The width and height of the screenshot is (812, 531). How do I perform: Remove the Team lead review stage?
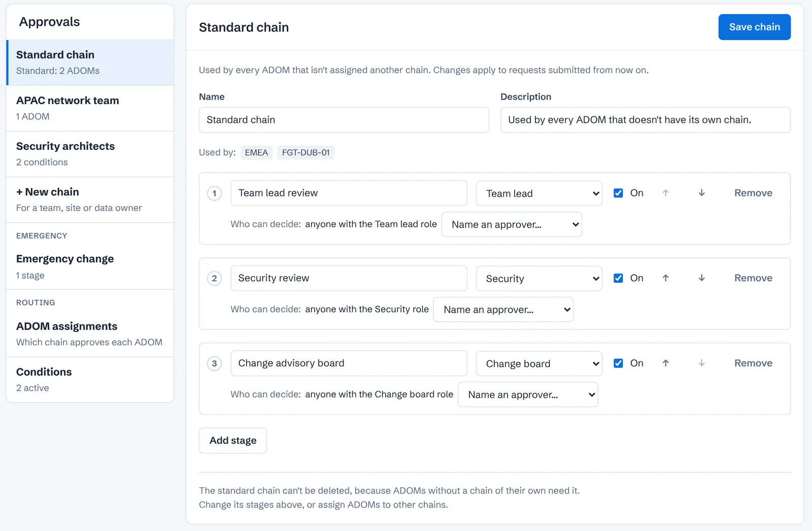click(x=753, y=193)
